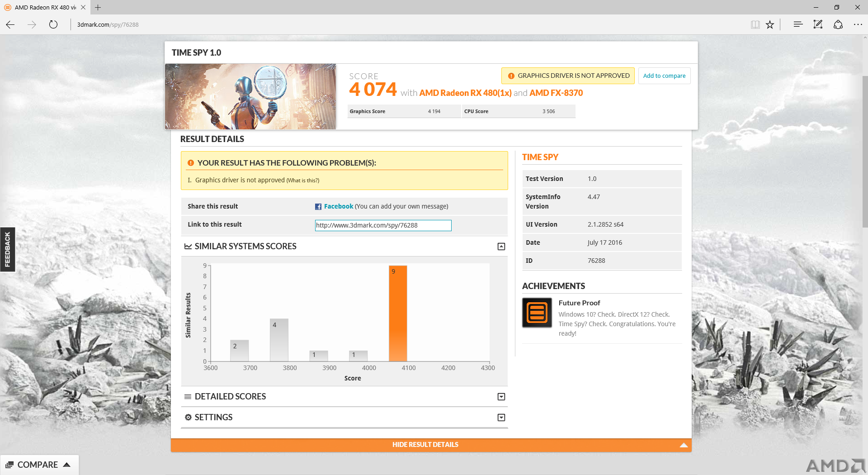Screen dimensions: 868x475
Task: Add this result to compare
Action: tap(664, 76)
